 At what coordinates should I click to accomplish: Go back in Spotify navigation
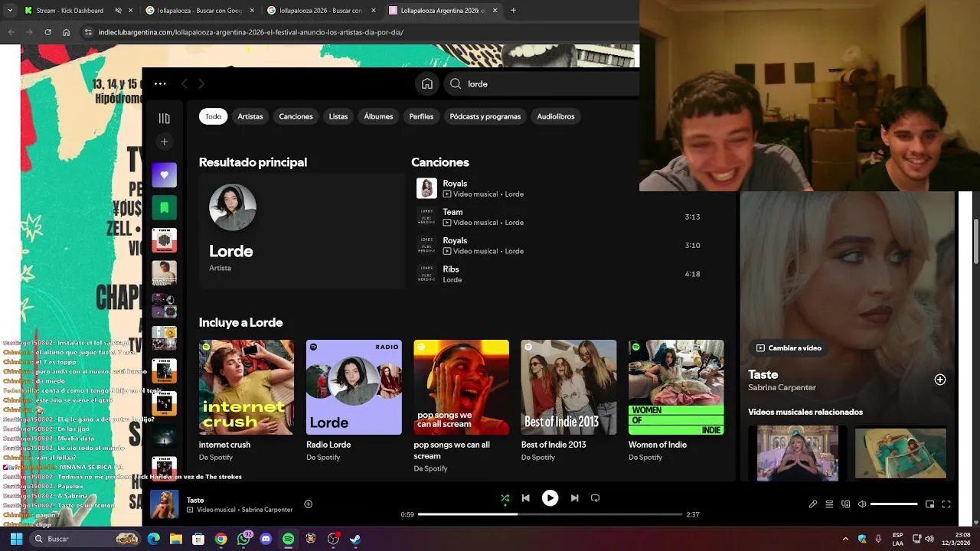coord(184,83)
